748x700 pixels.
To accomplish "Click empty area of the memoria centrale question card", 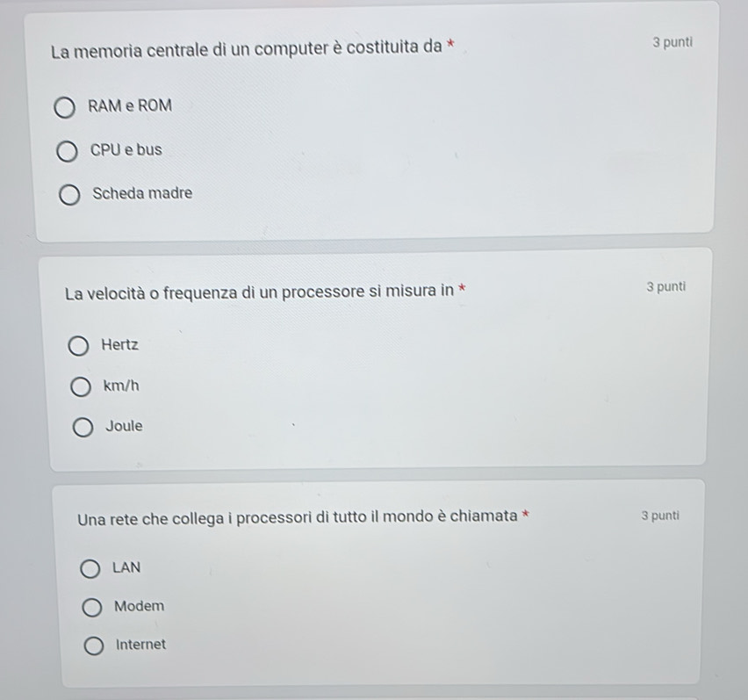I will pyautogui.click(x=429, y=143).
